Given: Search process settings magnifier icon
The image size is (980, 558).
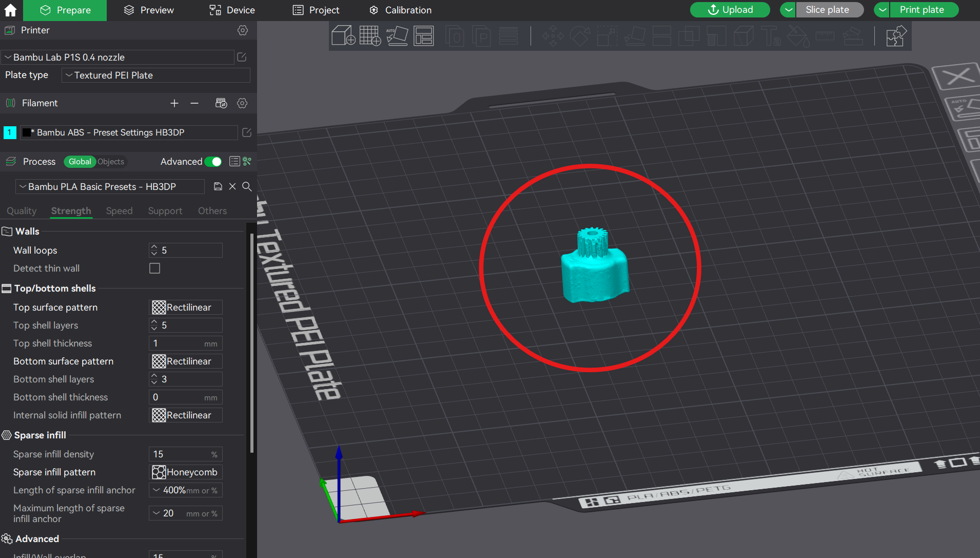Looking at the screenshot, I should 247,186.
